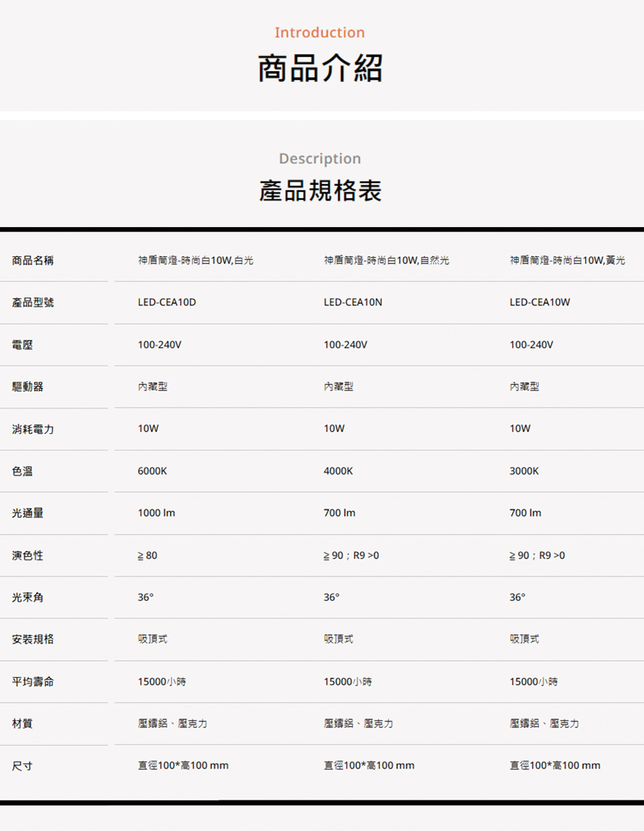Viewport: 644px width, 831px height.
Task: Click the '產品規格表' heading
Action: [x=320, y=192]
